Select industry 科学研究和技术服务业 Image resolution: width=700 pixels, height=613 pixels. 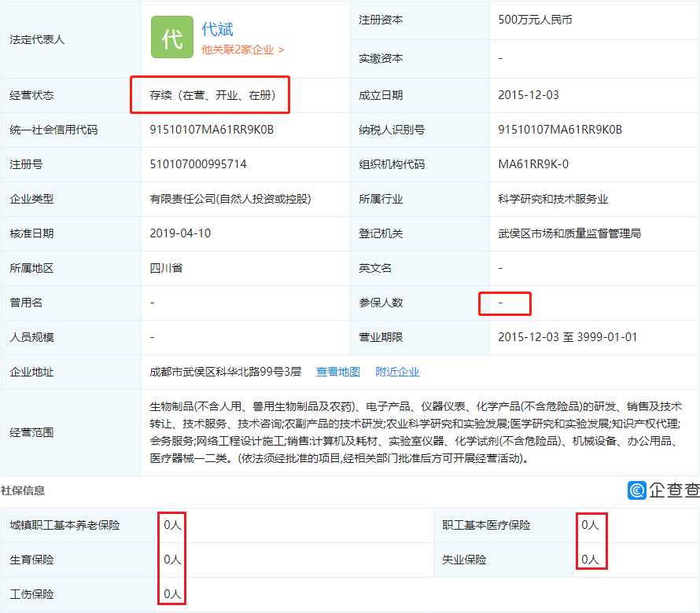pyautogui.click(x=553, y=199)
